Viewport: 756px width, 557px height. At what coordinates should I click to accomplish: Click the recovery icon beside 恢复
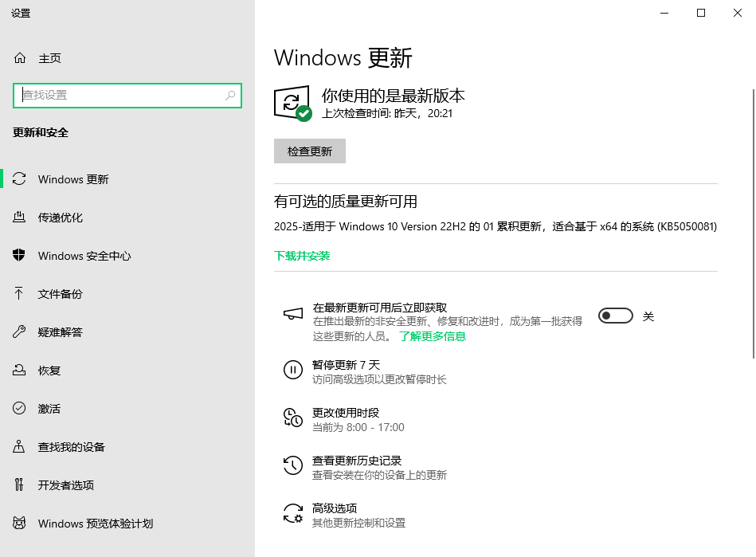(19, 370)
